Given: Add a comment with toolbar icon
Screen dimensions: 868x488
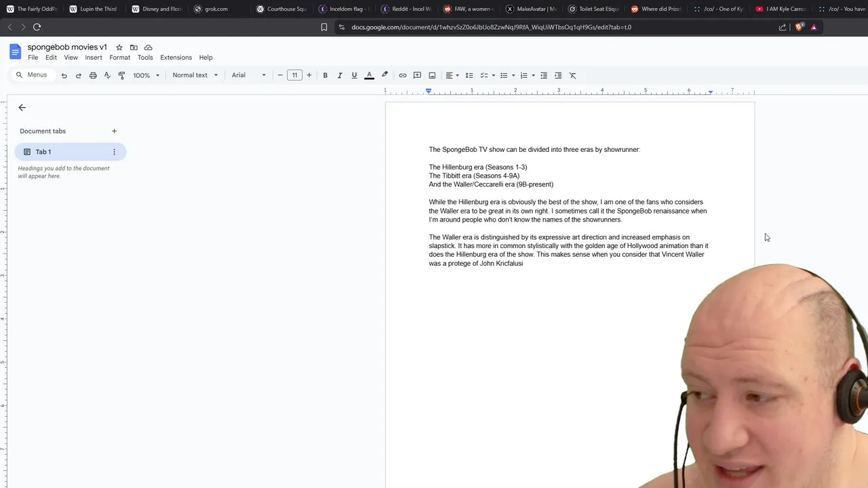Looking at the screenshot, I should pos(417,75).
